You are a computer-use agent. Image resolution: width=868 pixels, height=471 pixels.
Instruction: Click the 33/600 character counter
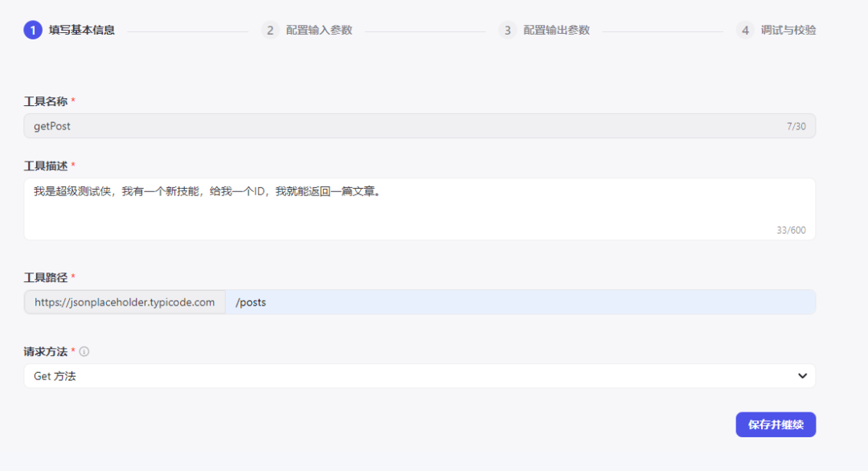tap(791, 230)
